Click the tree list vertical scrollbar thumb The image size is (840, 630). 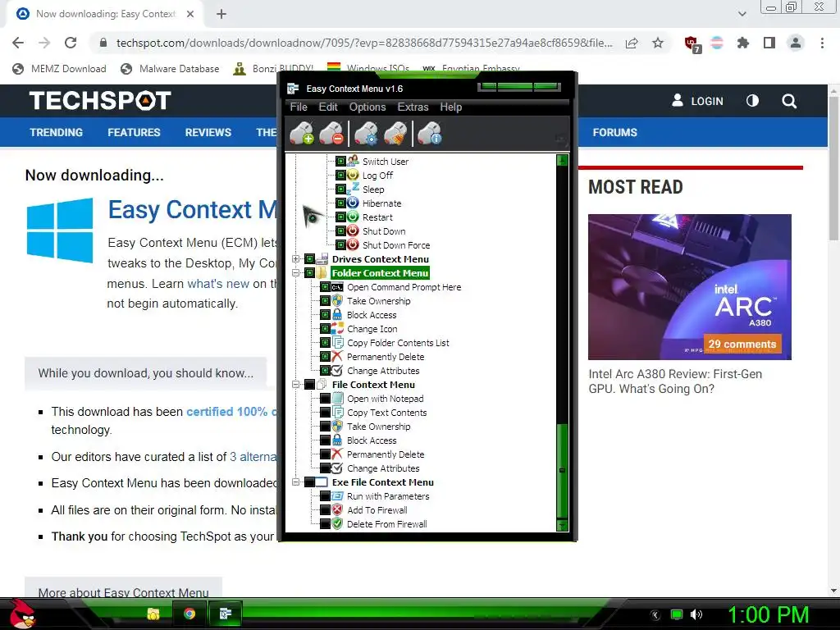click(x=562, y=470)
